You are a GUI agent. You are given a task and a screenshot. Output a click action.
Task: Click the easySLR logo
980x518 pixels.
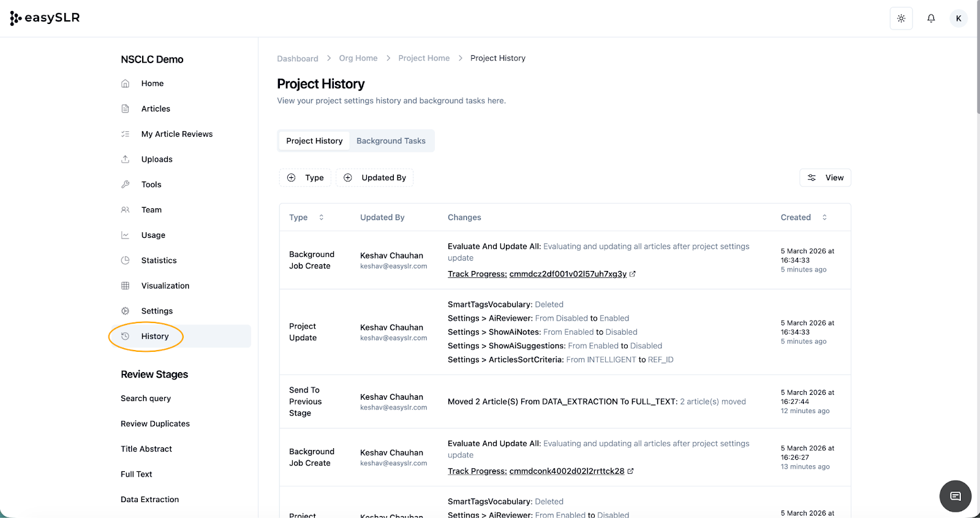click(x=45, y=18)
